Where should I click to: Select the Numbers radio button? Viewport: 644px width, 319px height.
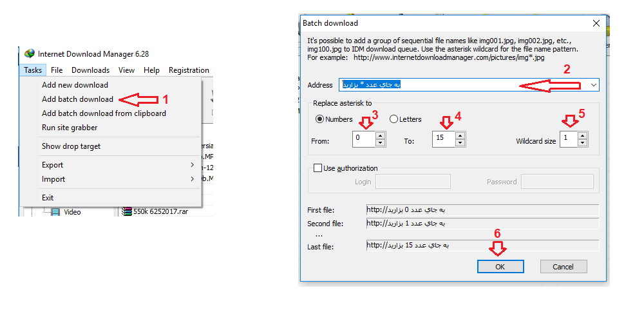pos(319,119)
